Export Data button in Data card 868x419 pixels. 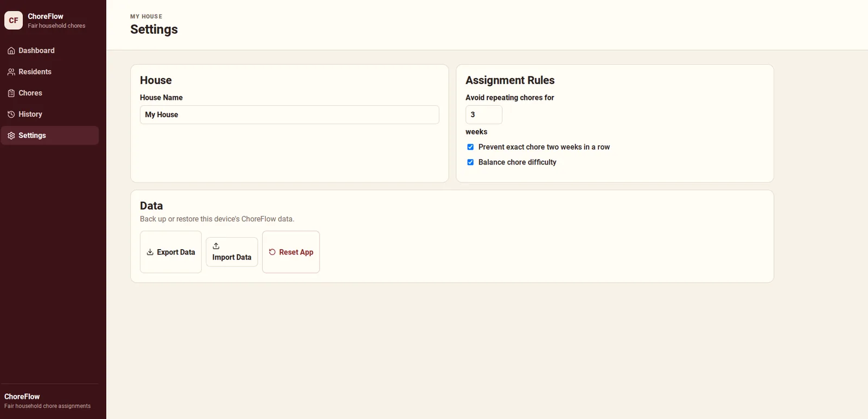click(171, 252)
